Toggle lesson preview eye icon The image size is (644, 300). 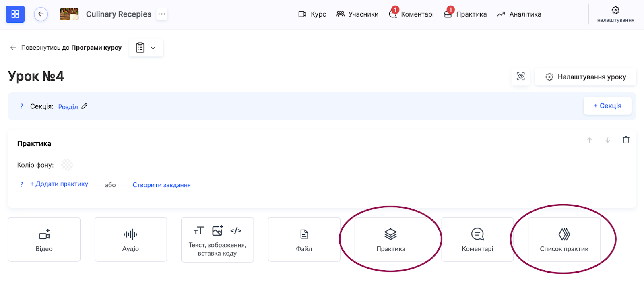[520, 77]
